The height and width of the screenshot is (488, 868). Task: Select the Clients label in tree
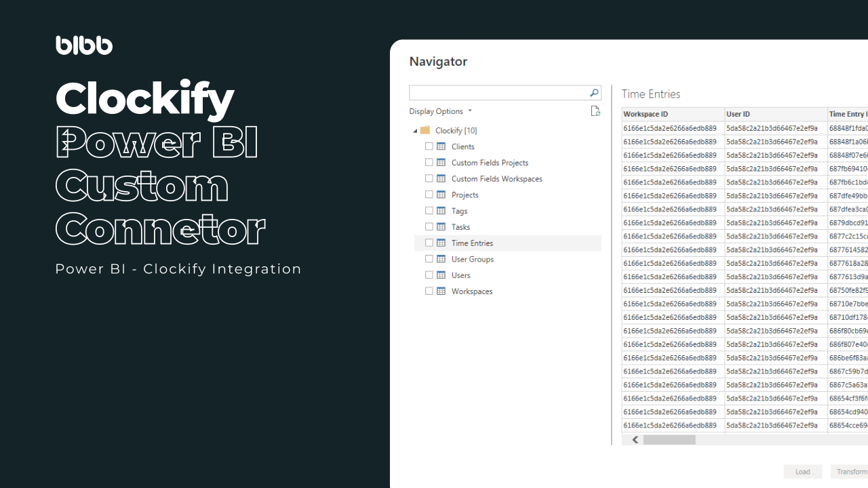coord(463,146)
